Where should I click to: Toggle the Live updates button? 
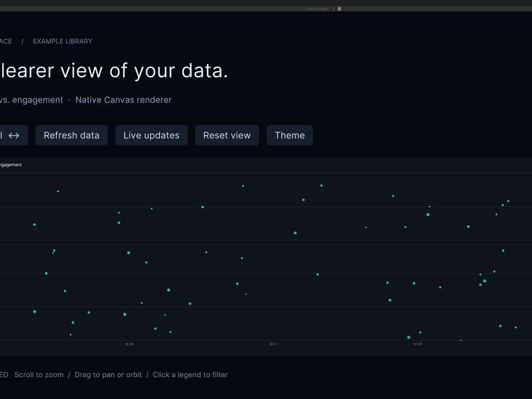tap(152, 136)
